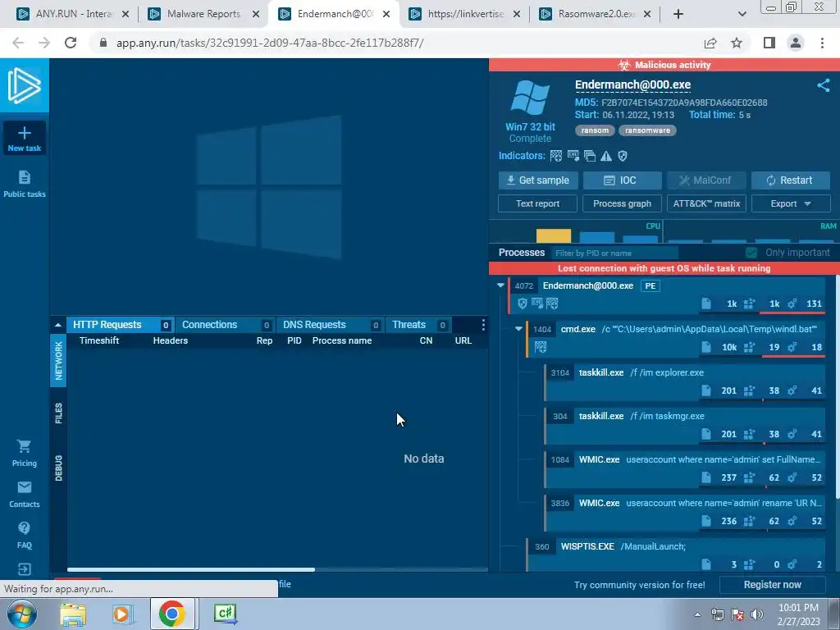This screenshot has width=840, height=630.
Task: Click the horizontal scrollbar under the network table
Action: tap(190, 569)
